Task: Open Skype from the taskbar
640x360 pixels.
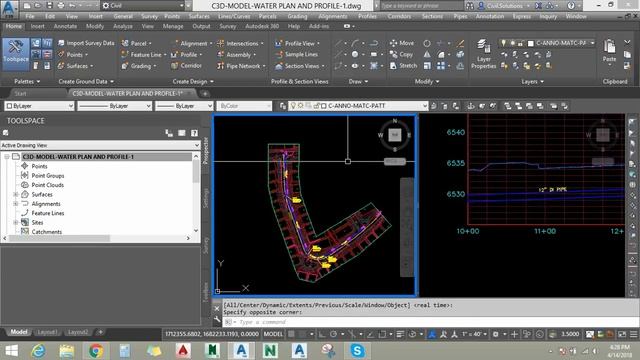Action: 358,351
